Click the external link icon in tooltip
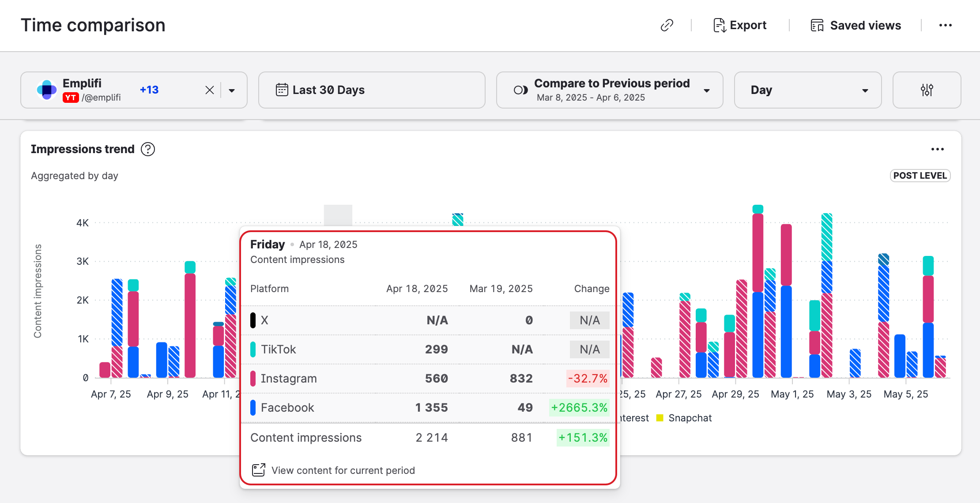This screenshot has width=980, height=503. coord(258,470)
